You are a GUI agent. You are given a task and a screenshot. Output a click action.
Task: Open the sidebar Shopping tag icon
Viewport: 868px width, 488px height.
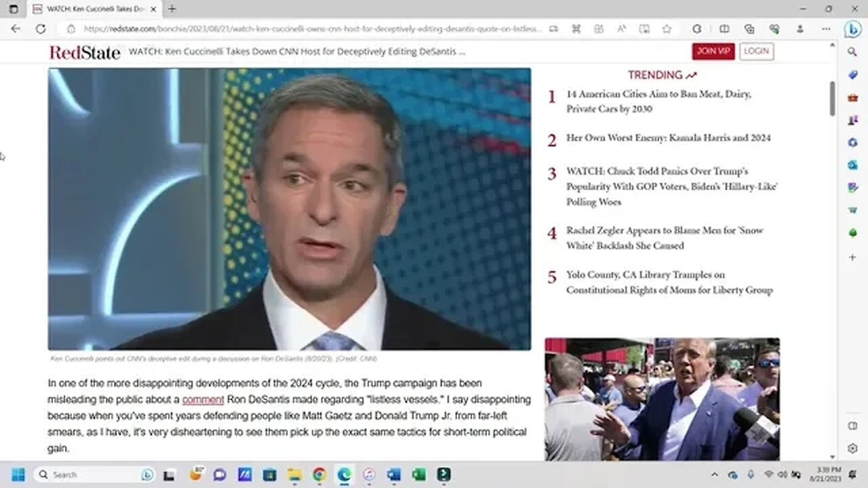852,75
